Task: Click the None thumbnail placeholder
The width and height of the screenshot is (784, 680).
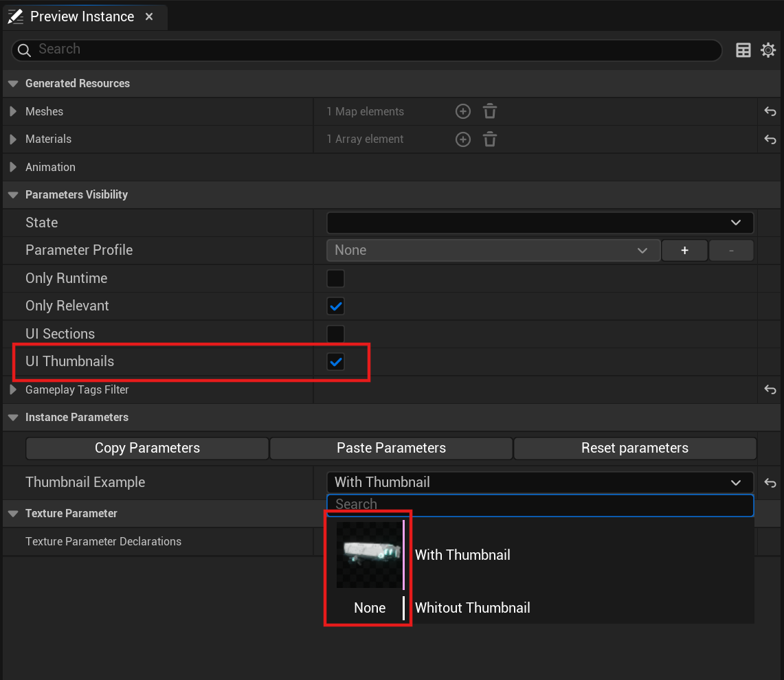Action: point(370,608)
